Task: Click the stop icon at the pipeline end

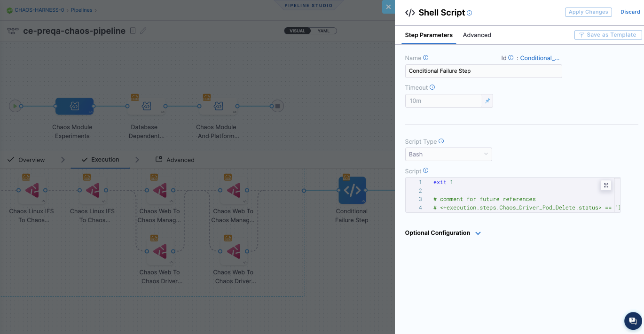Action: tap(277, 106)
